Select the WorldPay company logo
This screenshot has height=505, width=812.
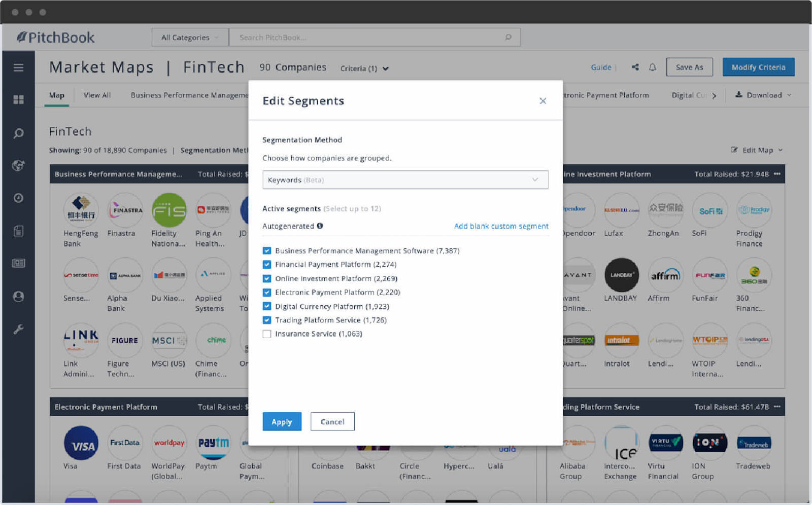click(169, 443)
